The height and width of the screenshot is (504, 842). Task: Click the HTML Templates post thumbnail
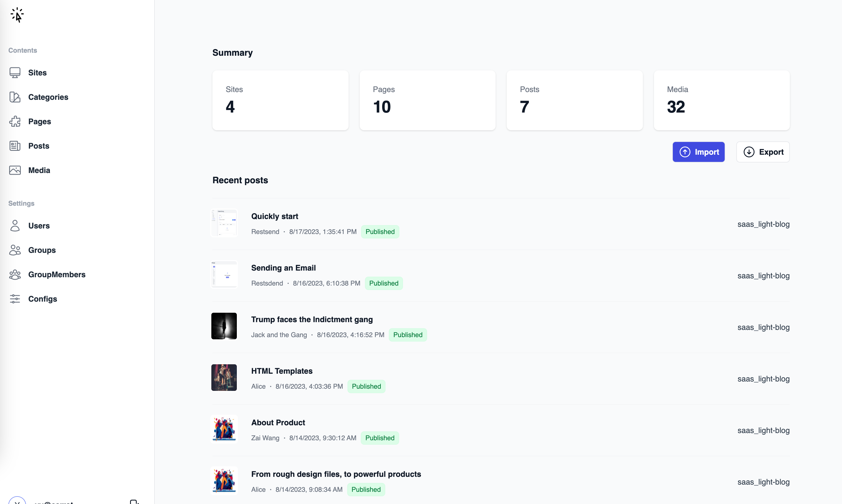[224, 377]
